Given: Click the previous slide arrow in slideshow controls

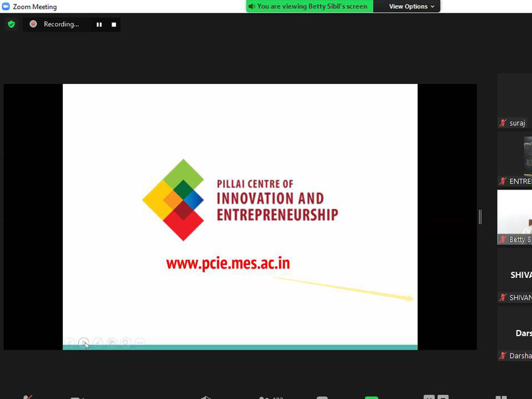Looking at the screenshot, I should click(x=70, y=343).
